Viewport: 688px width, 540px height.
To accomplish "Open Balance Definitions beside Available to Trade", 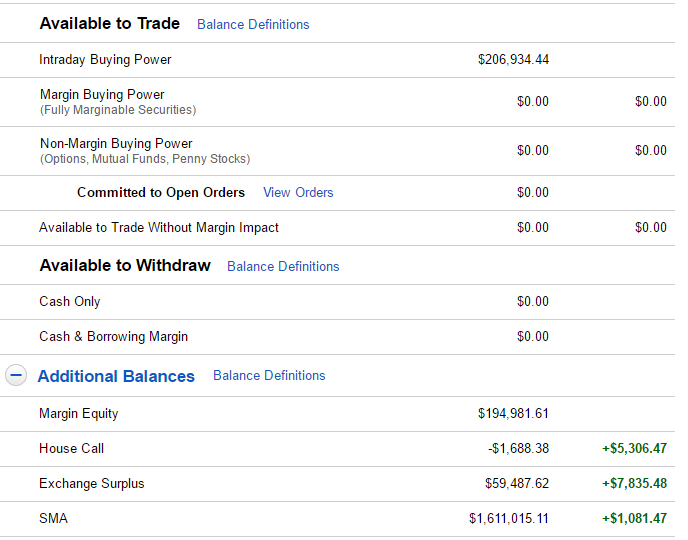I will 253,24.
